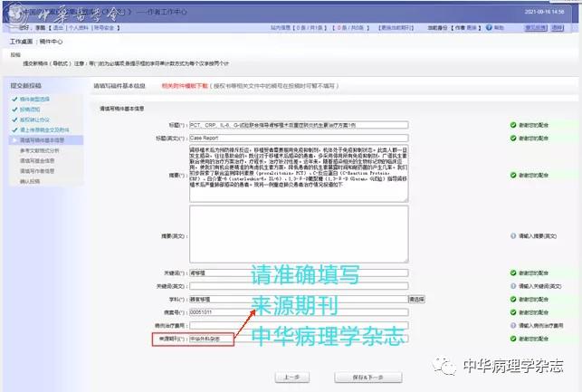Click info icon beside 请输入摘要(英文)
This screenshot has height=392, width=582.
[x=513, y=236]
